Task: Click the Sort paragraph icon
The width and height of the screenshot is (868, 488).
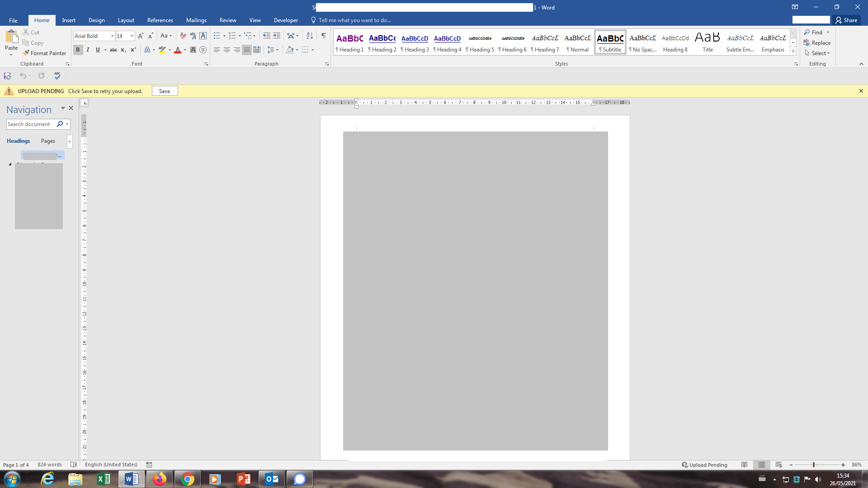Action: [x=310, y=36]
